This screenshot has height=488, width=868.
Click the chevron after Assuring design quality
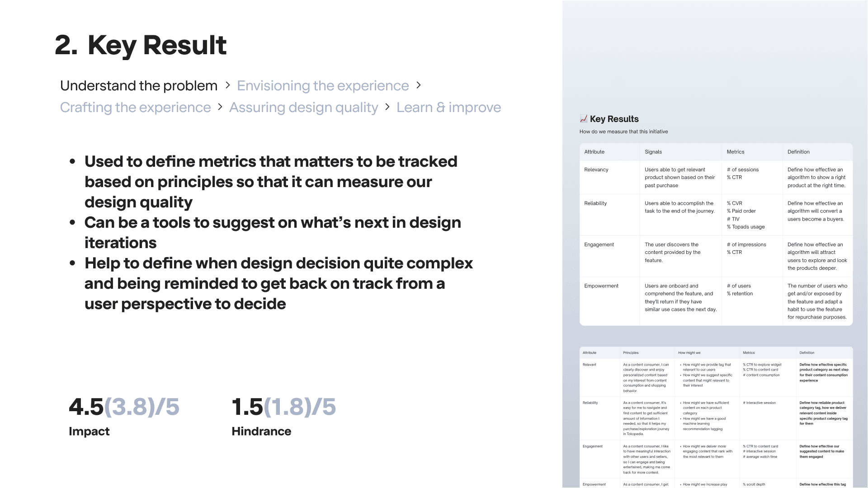coord(387,107)
